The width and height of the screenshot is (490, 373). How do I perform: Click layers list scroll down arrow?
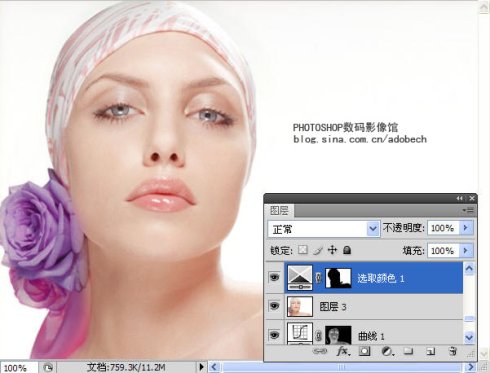pos(469,337)
